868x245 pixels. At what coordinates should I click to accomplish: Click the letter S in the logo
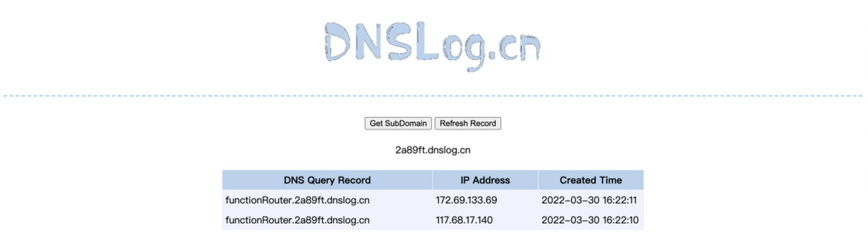(x=399, y=41)
